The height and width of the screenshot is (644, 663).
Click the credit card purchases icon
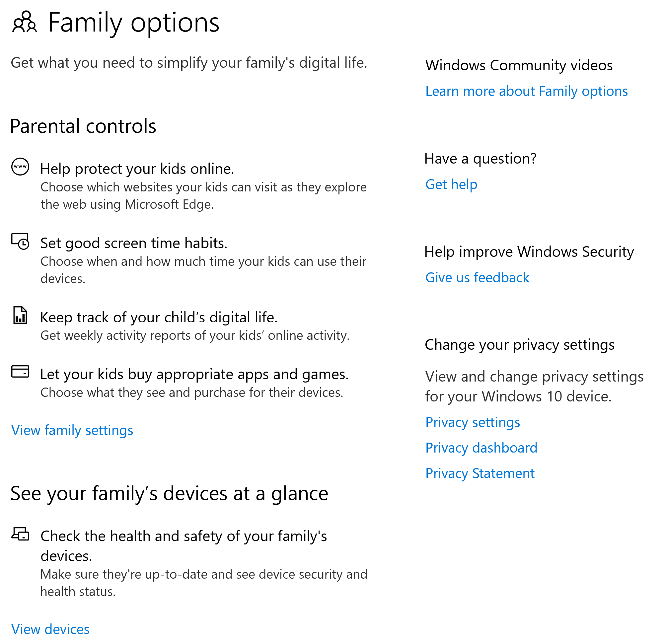(x=20, y=371)
